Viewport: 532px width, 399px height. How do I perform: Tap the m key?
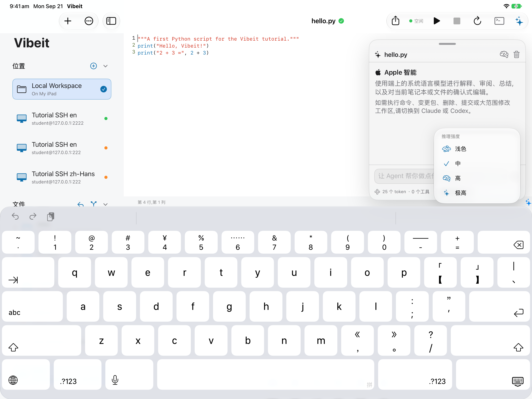coord(321,340)
